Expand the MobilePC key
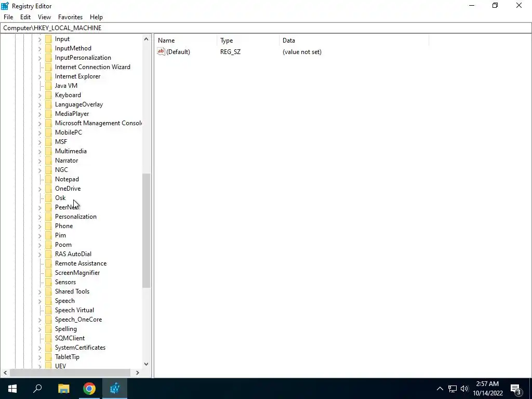The height and width of the screenshot is (399, 532). (x=39, y=132)
